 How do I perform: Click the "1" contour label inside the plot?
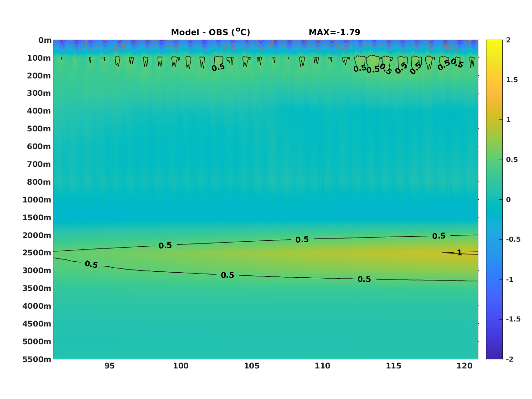[x=460, y=253]
